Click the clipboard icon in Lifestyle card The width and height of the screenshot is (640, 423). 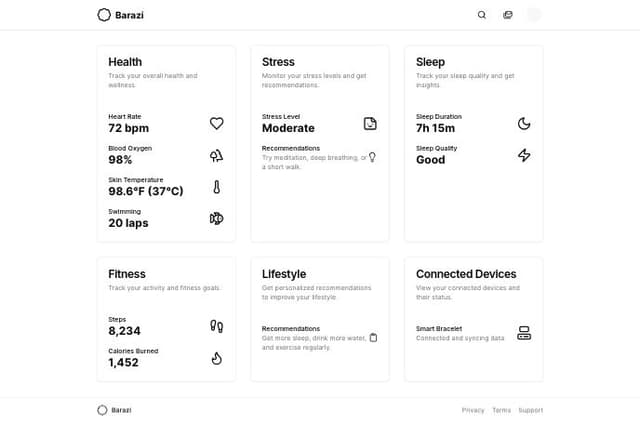(373, 338)
